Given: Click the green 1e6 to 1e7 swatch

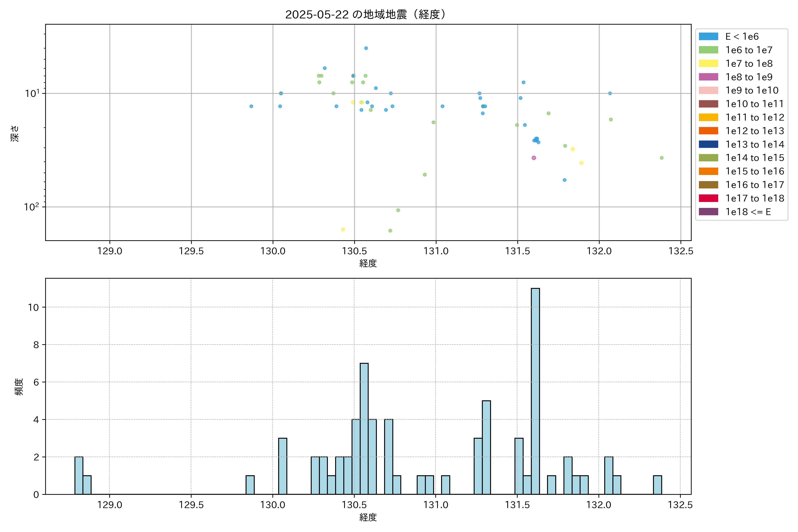Looking at the screenshot, I should (708, 50).
